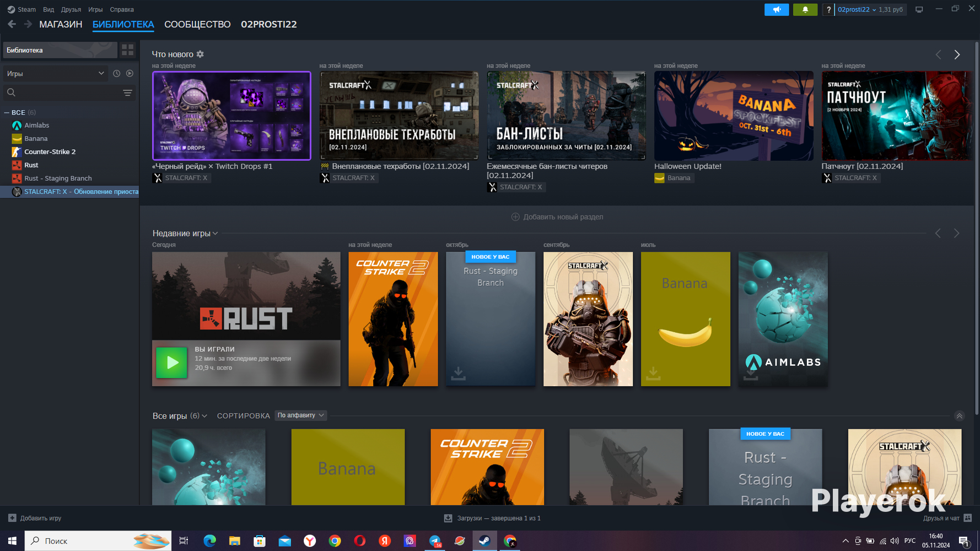Collapse the All Games section arrow
The height and width of the screenshot is (551, 980).
(959, 416)
